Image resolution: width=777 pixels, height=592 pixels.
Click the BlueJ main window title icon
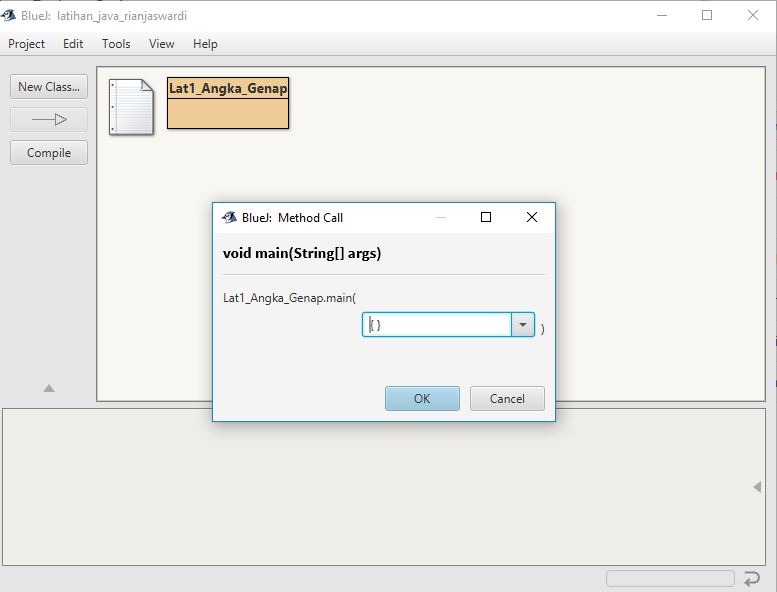click(8, 16)
